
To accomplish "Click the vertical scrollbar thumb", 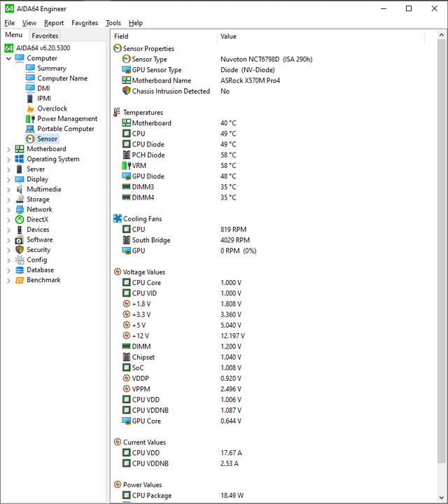I will pyautogui.click(x=441, y=251).
